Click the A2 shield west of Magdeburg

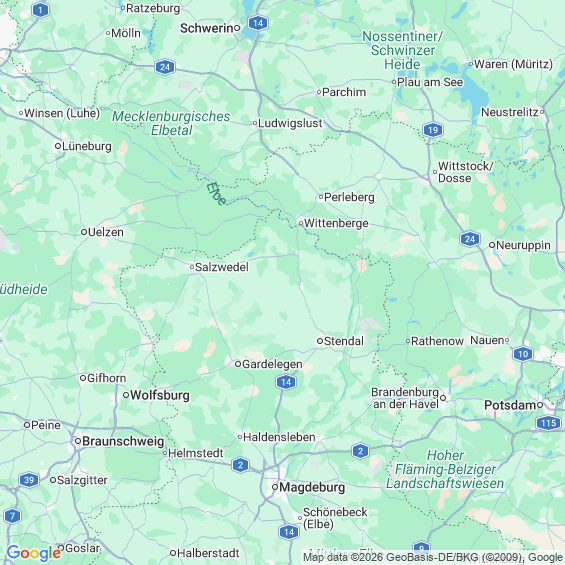[240, 465]
